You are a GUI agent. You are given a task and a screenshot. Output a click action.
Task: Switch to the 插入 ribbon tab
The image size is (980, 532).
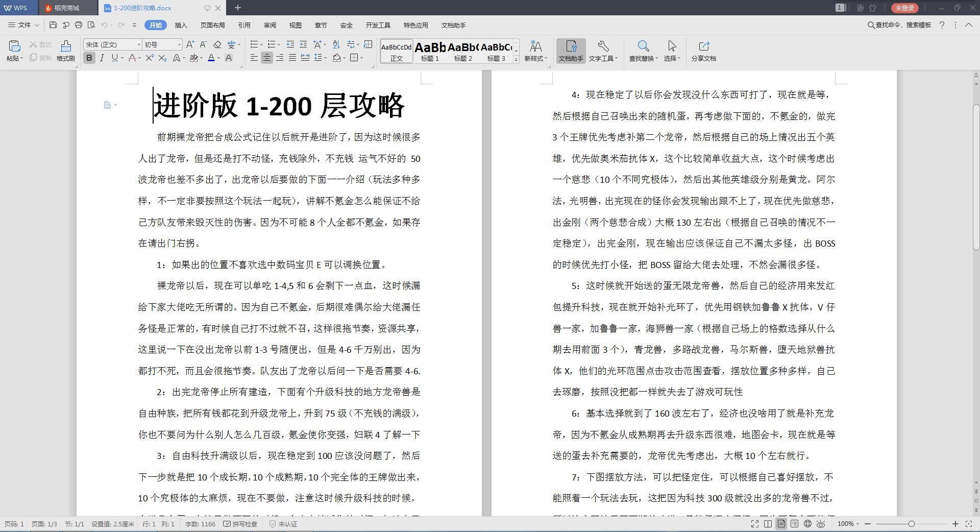pos(181,25)
